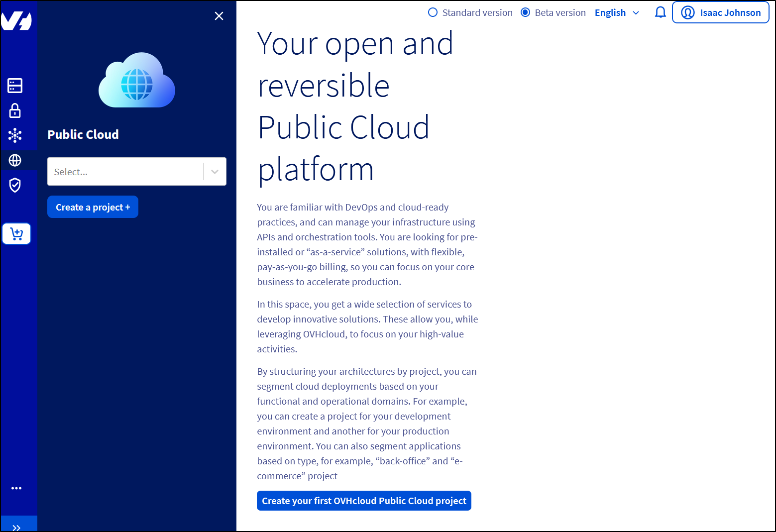
Task: Close the Public Cloud side panel
Action: click(x=219, y=16)
